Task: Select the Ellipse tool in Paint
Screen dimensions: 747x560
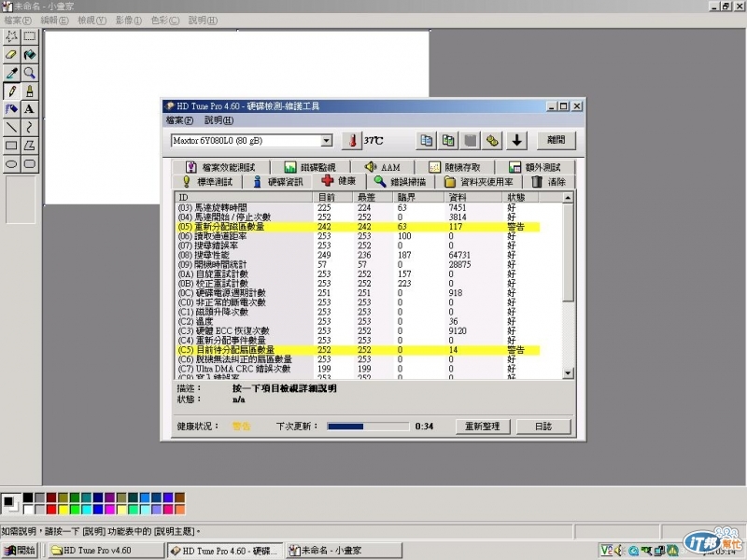Action: point(11,164)
